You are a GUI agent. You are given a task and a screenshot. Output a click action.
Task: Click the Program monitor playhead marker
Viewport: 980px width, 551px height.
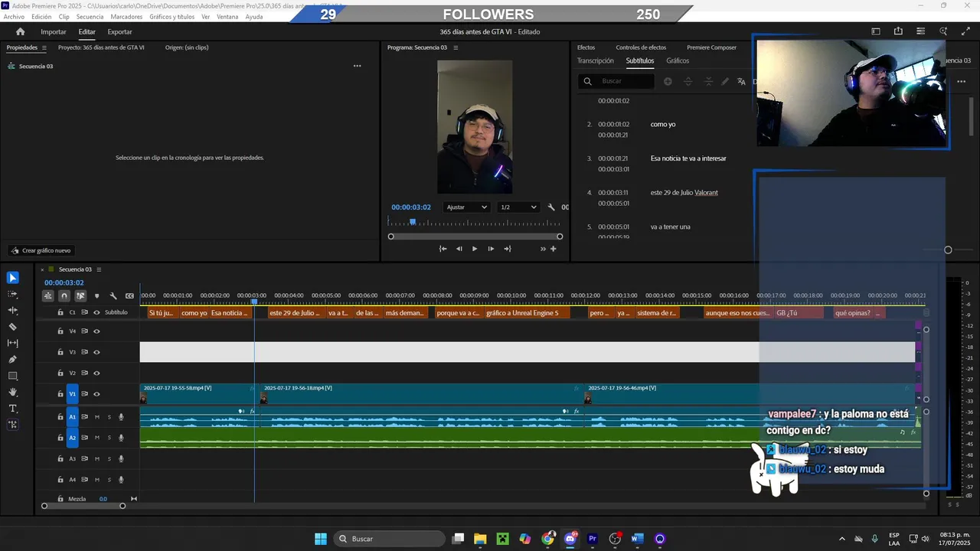click(413, 222)
